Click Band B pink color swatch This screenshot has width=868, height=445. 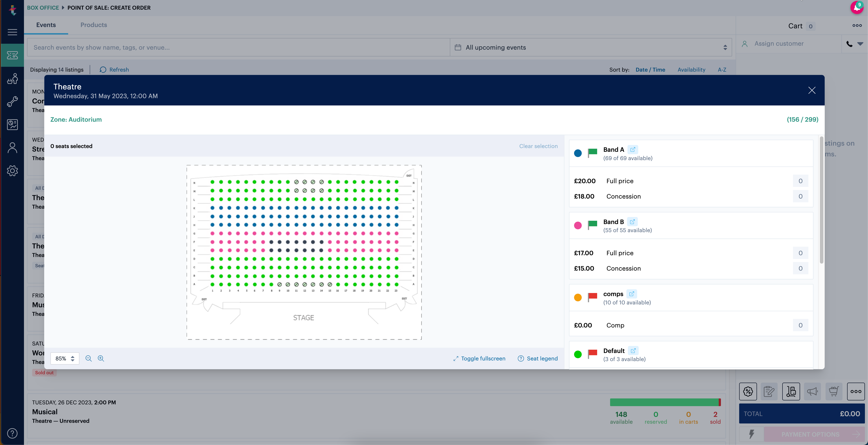tap(578, 226)
